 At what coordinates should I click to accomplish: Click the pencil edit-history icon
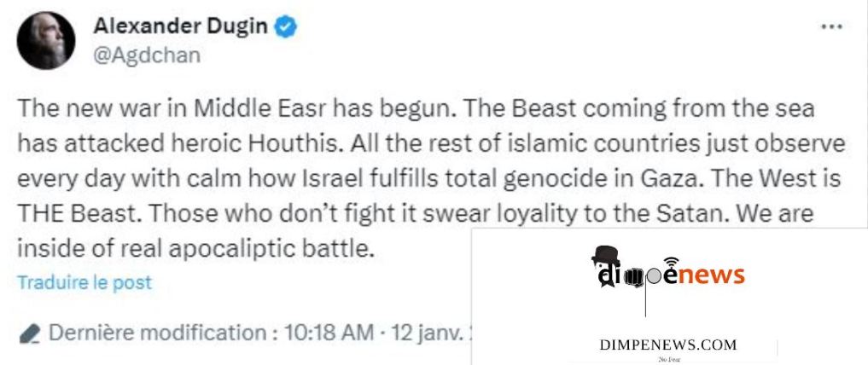click(x=29, y=332)
